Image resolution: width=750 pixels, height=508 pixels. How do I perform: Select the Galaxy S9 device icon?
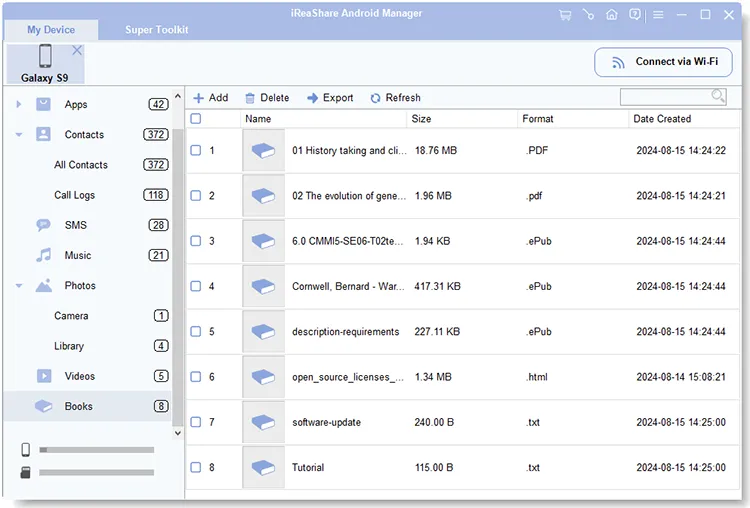(x=45, y=56)
